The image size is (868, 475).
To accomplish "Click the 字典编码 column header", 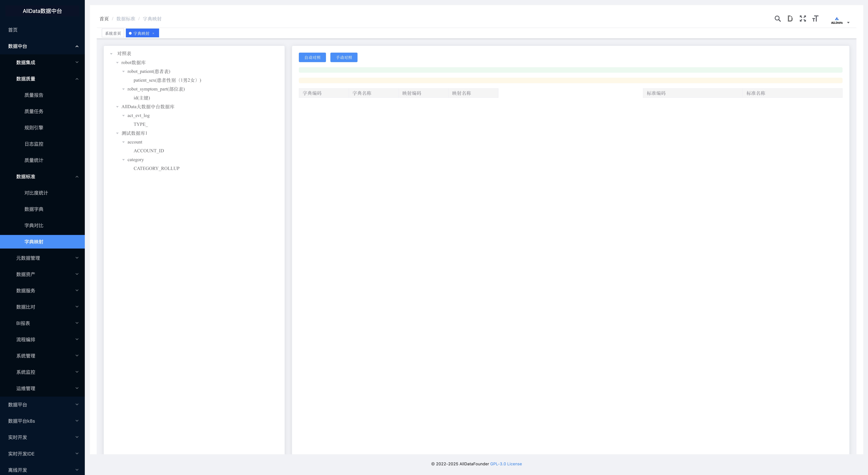I will click(323, 93).
